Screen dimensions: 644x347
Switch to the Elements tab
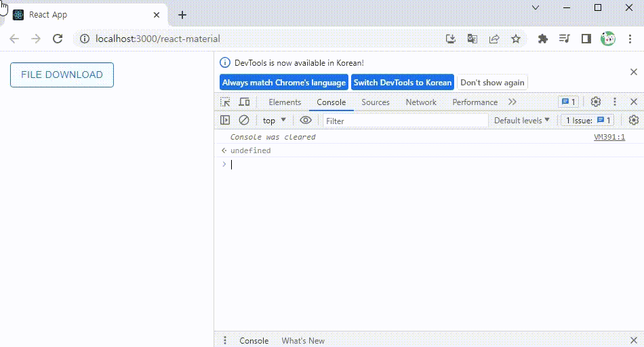(x=285, y=102)
